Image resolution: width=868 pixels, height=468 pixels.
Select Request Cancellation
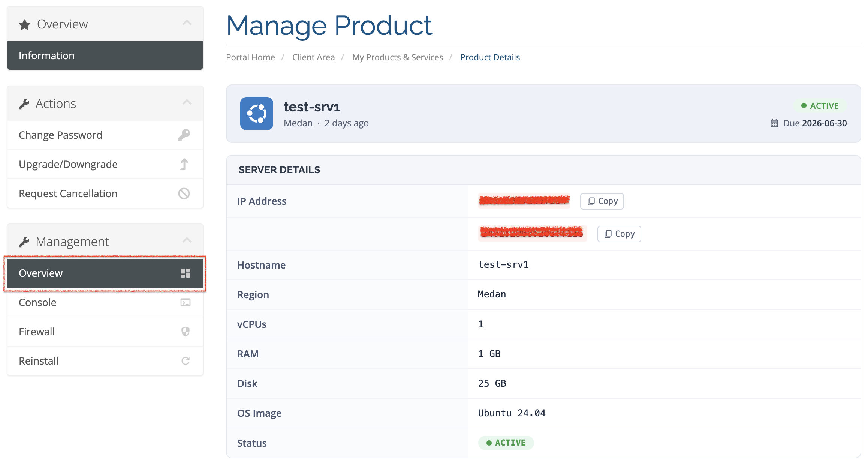tap(105, 193)
